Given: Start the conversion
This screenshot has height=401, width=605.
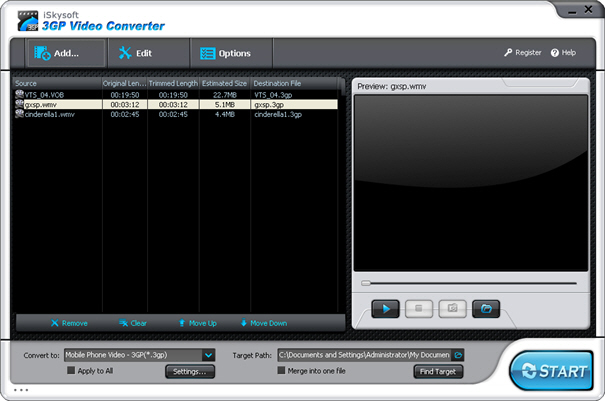Looking at the screenshot, I should 552,371.
